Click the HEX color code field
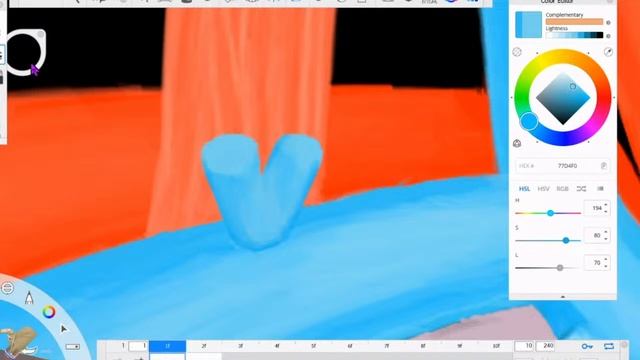The image size is (640, 360). tap(562, 166)
